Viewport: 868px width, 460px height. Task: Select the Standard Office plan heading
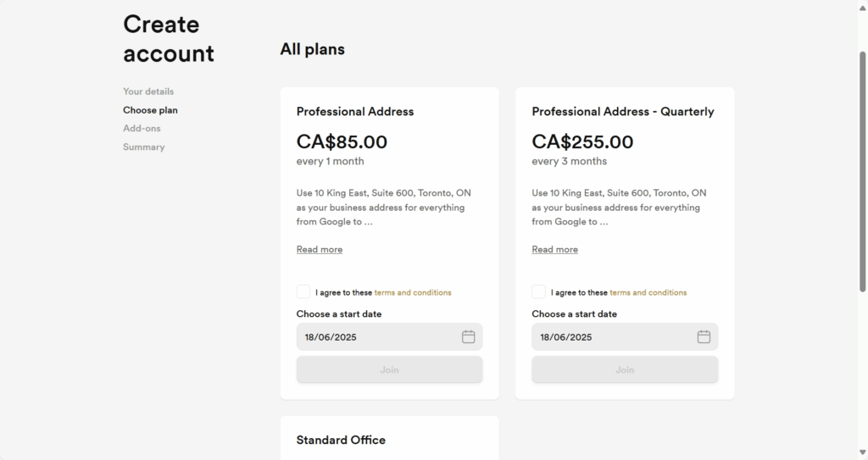click(341, 440)
